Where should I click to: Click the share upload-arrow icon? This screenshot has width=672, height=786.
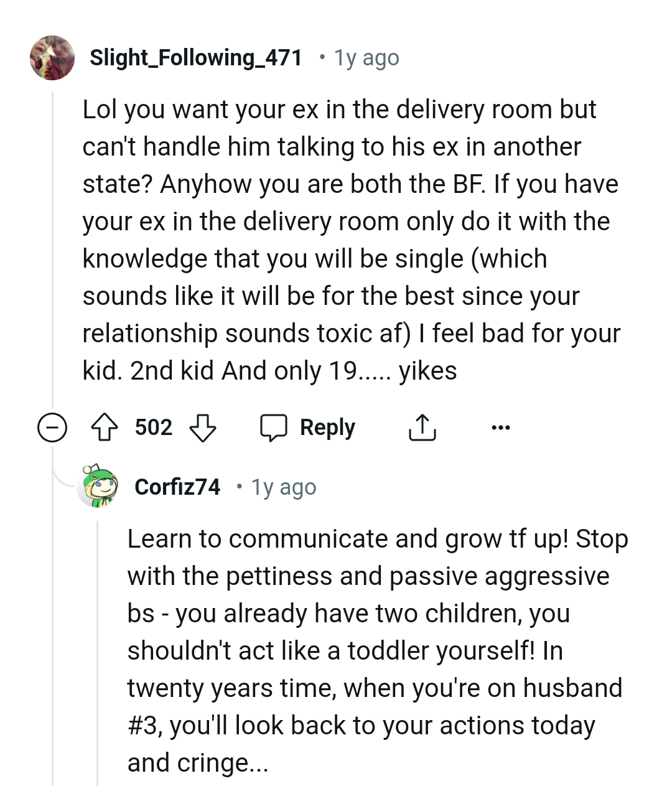click(x=422, y=427)
